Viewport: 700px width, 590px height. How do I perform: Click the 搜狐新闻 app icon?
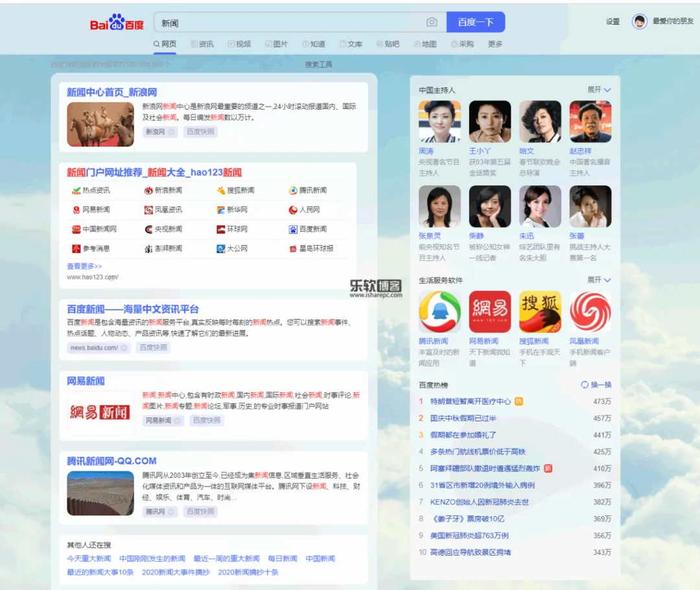[x=540, y=312]
